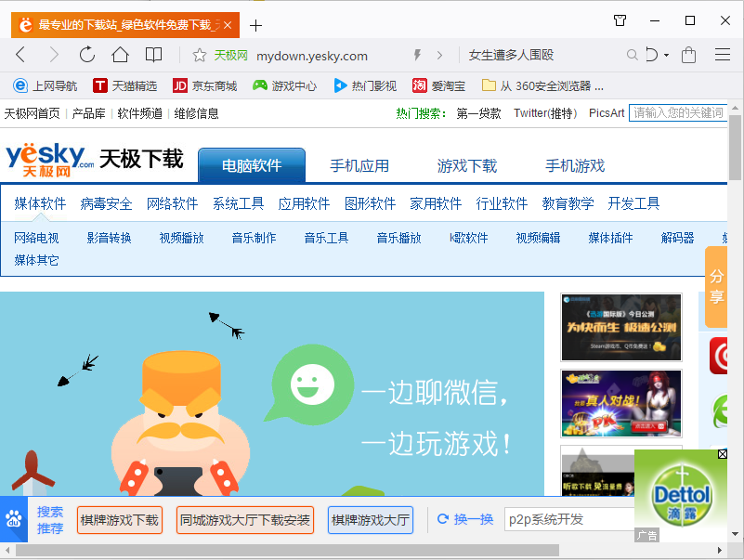Screen dimensions: 744x560
Task: Open 热门影视 bookmark
Action: [365, 85]
